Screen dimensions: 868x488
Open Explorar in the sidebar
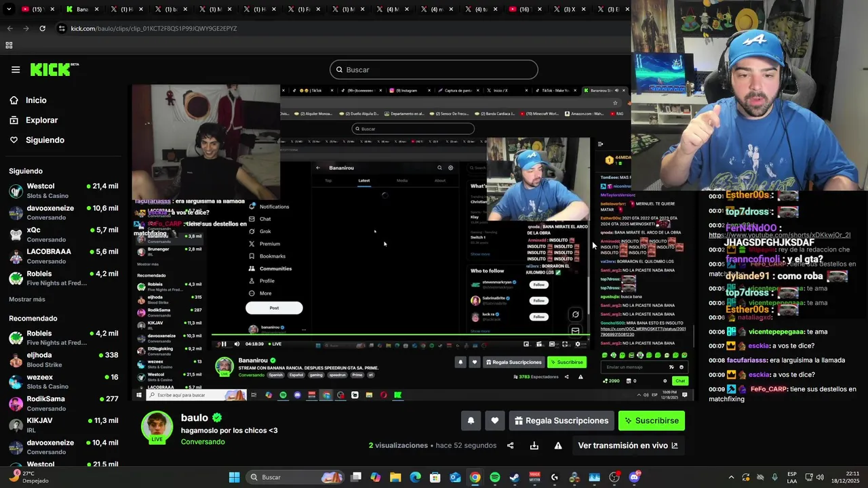click(x=41, y=120)
